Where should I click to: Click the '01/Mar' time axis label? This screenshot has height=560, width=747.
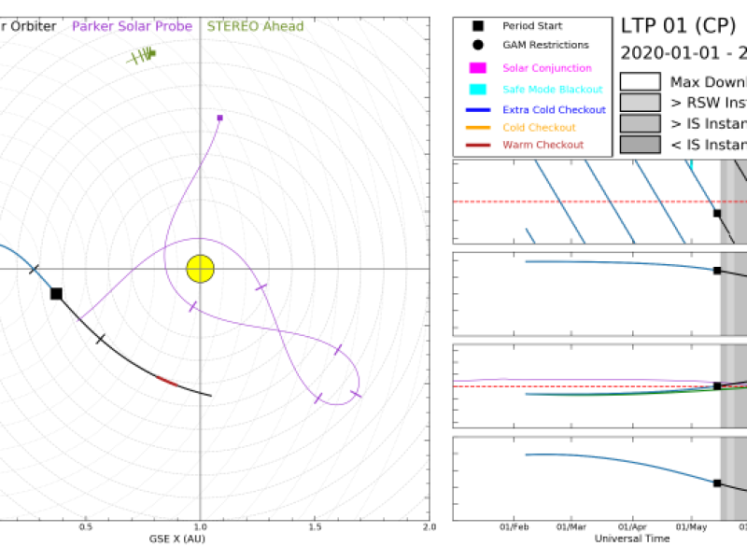point(571,526)
